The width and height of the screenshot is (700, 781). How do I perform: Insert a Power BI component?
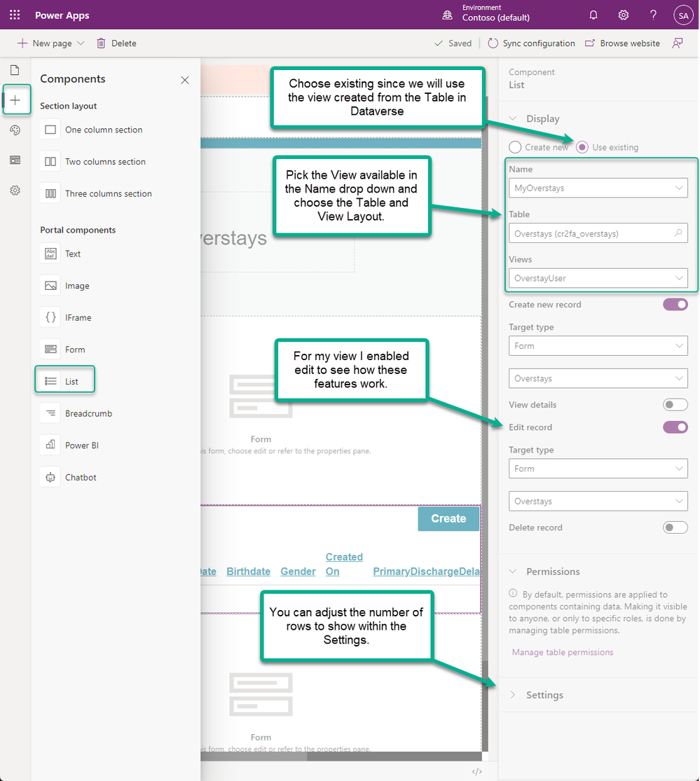point(71,445)
